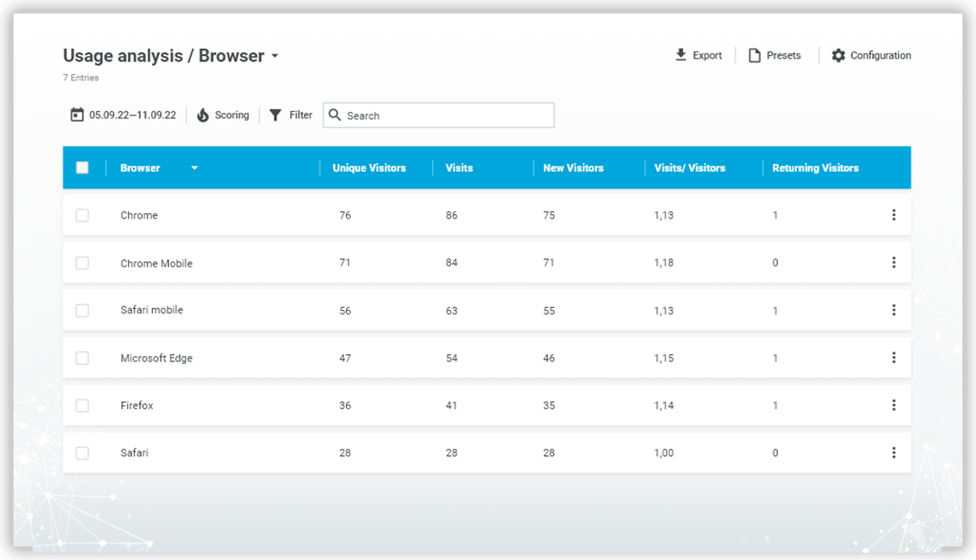Click Safari mobile's New Visitors value 55
Screen dimensions: 976x560
click(549, 311)
